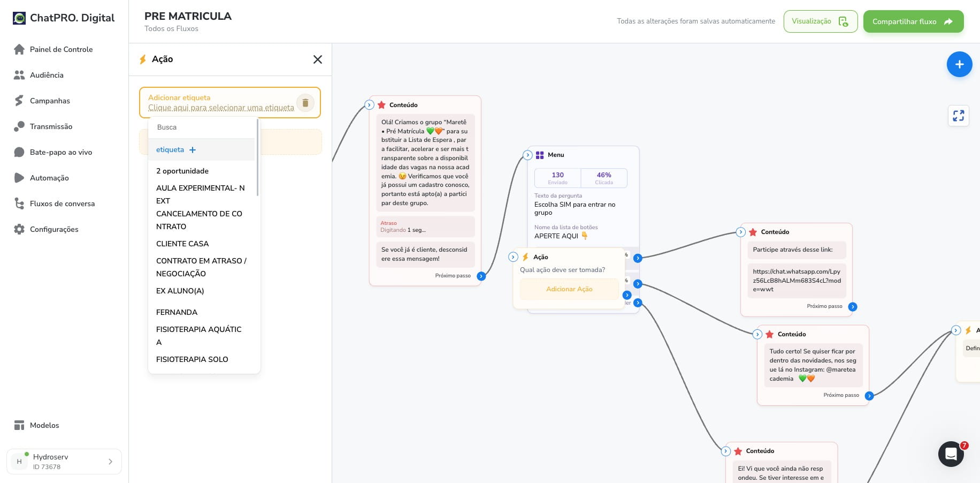Delete the Adicionar etiqueta action via trash icon
Screen dimensions: 980x483
click(305, 102)
